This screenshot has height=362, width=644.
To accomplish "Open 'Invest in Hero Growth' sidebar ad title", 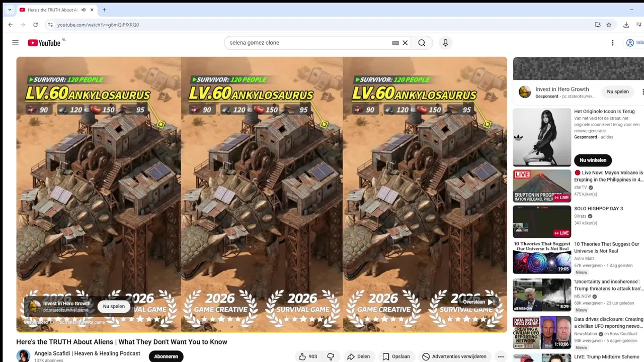I will (x=562, y=89).
